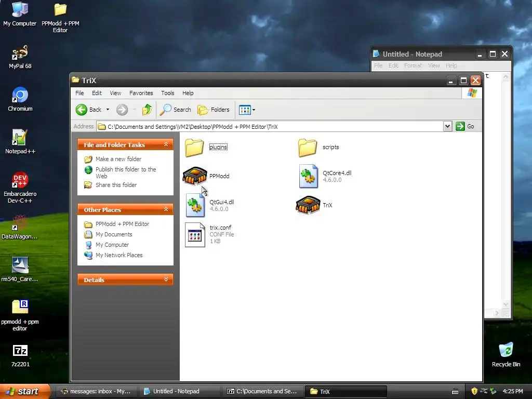Click Publish this folder to the Web
The image size is (532, 399).
[x=126, y=172]
